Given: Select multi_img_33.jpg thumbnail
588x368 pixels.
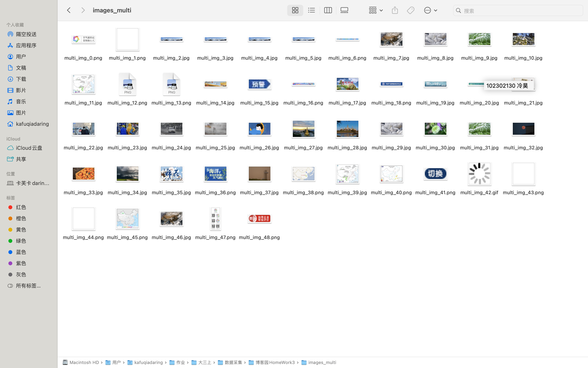Looking at the screenshot, I should click(83, 174).
